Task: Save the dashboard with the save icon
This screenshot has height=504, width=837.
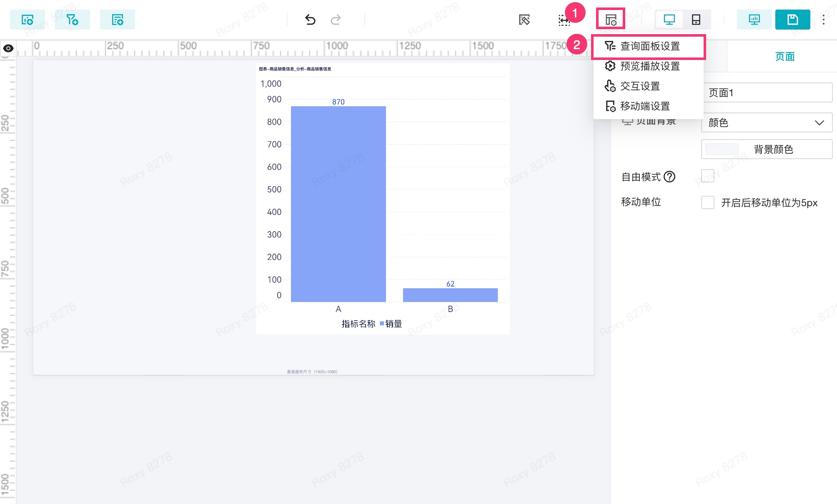Action: point(792,20)
